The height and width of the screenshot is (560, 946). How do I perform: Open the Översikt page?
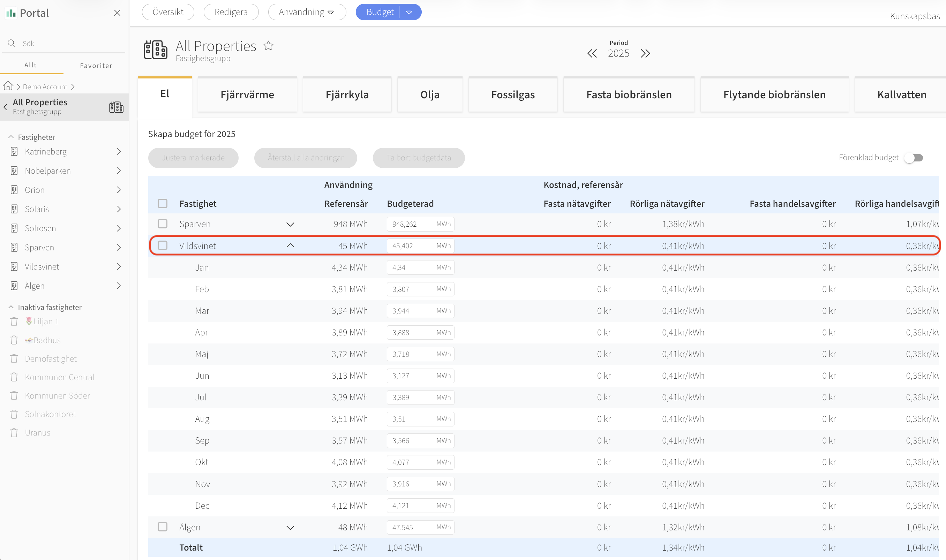(x=168, y=12)
